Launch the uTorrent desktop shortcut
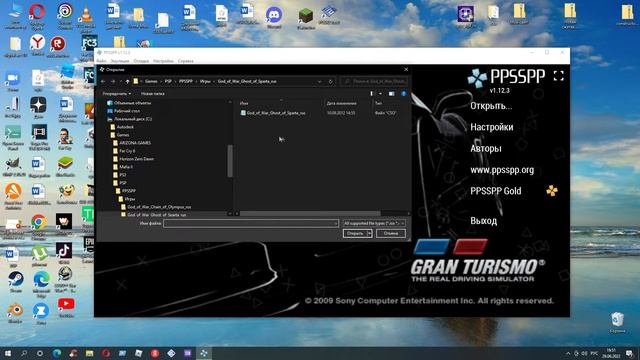This screenshot has width=640, height=360. click(39, 254)
